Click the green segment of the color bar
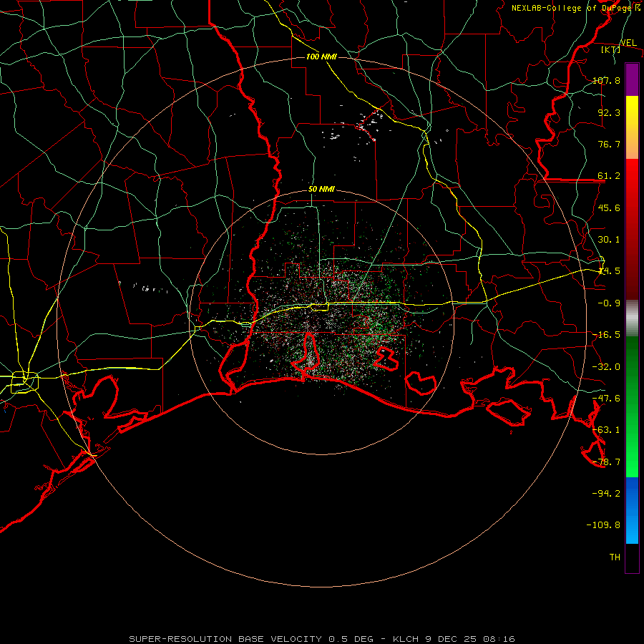The width and height of the screenshot is (644, 644). click(x=632, y=406)
